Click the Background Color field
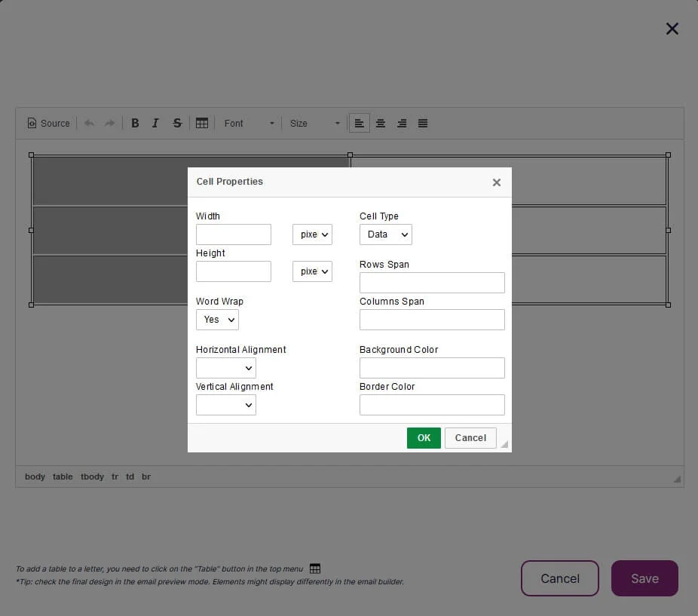 [432, 368]
